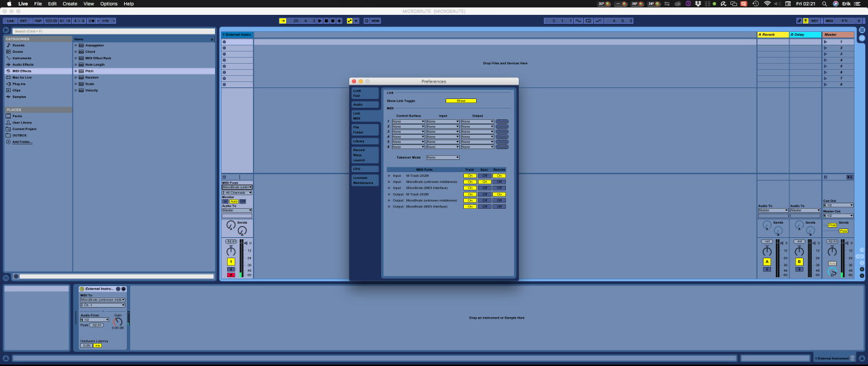
Task: Open the Takeover Mode dropdown
Action: [x=443, y=157]
